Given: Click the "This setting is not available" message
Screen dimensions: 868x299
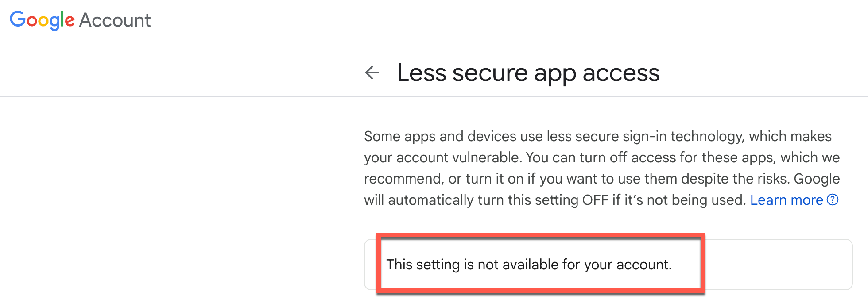Looking at the screenshot, I should tap(529, 264).
